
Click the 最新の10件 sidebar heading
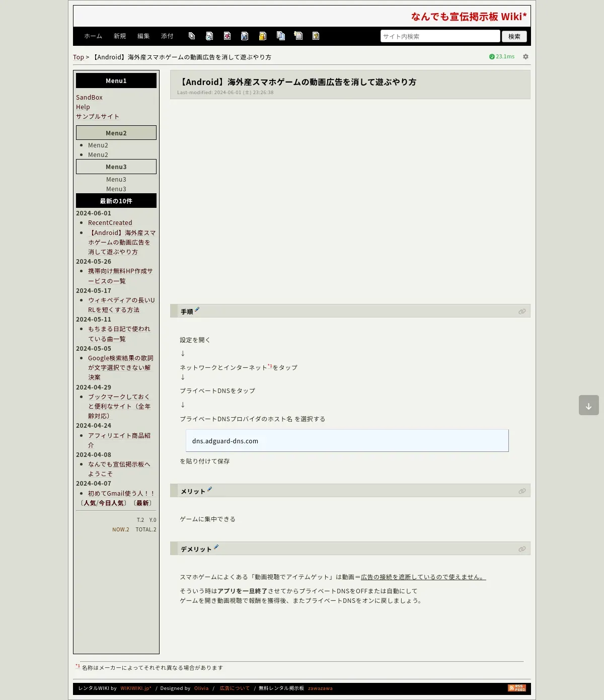pos(116,201)
